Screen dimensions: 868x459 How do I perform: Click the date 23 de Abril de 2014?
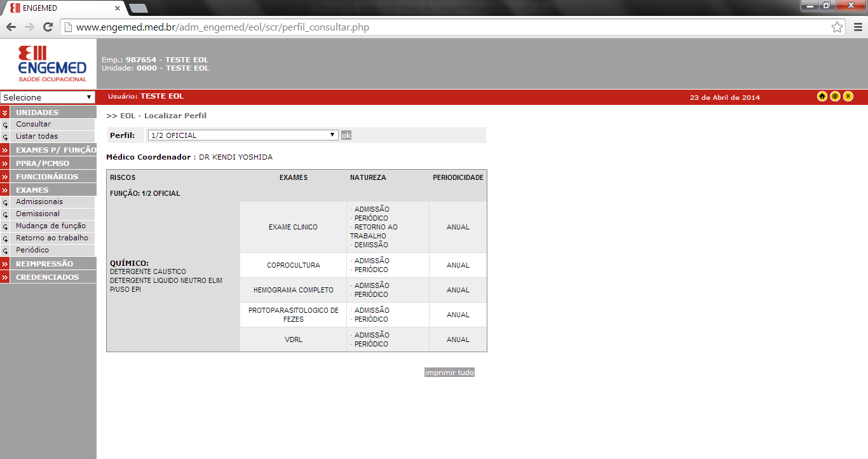coord(725,97)
